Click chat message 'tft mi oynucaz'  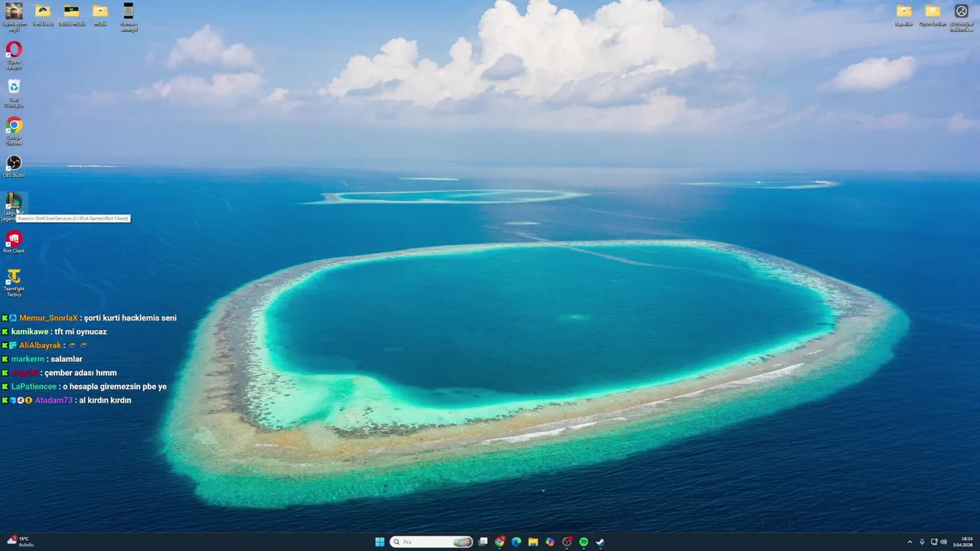point(80,331)
